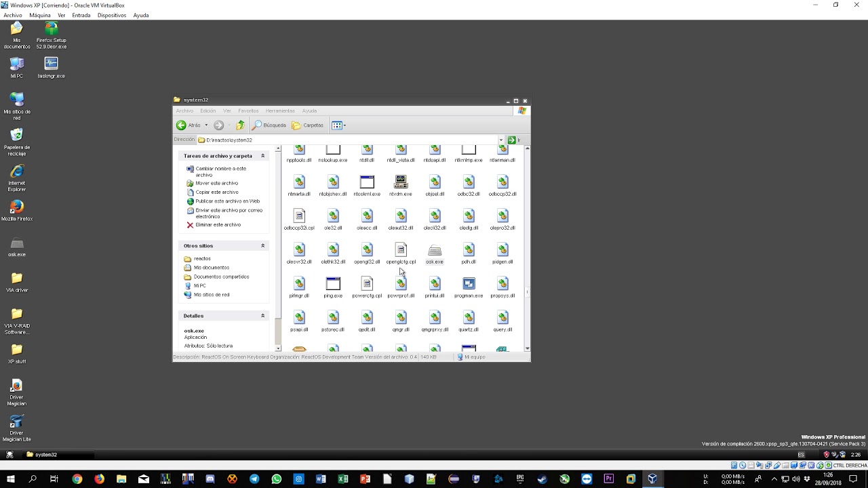Expand the address bar dropdown

coord(501,140)
